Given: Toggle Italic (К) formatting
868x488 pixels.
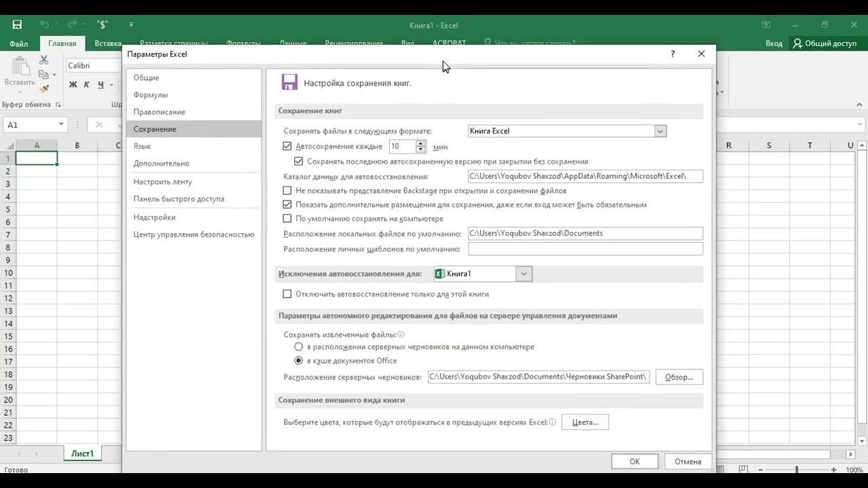Looking at the screenshot, I should tap(87, 85).
